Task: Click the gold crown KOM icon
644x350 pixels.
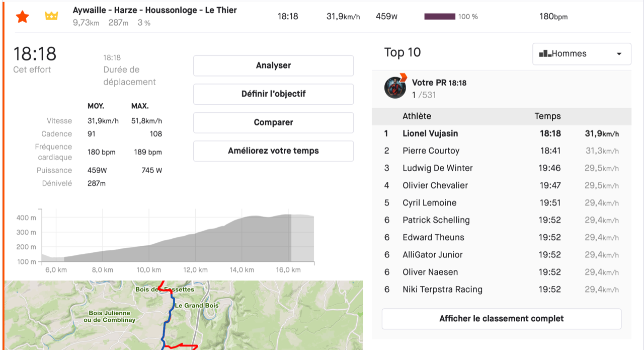Action: click(x=51, y=16)
